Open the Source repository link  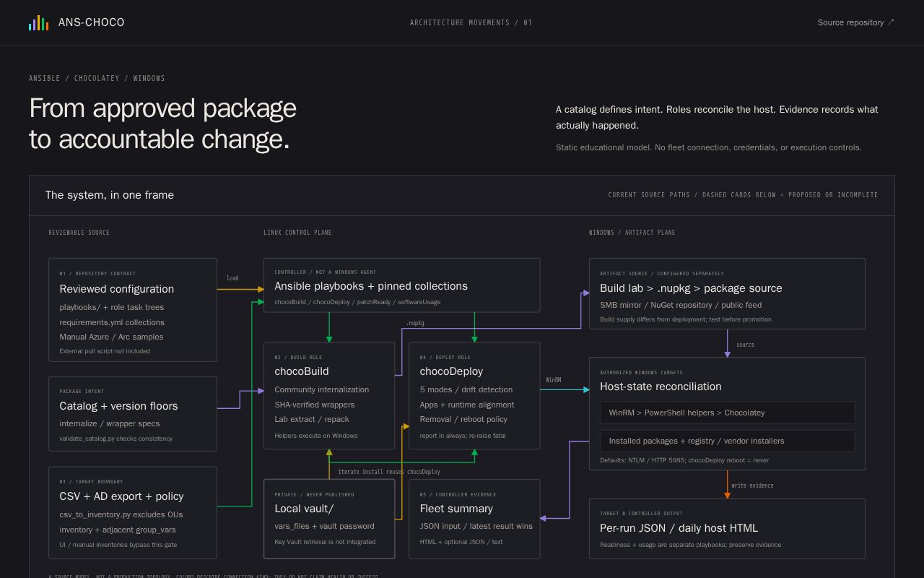click(x=856, y=22)
